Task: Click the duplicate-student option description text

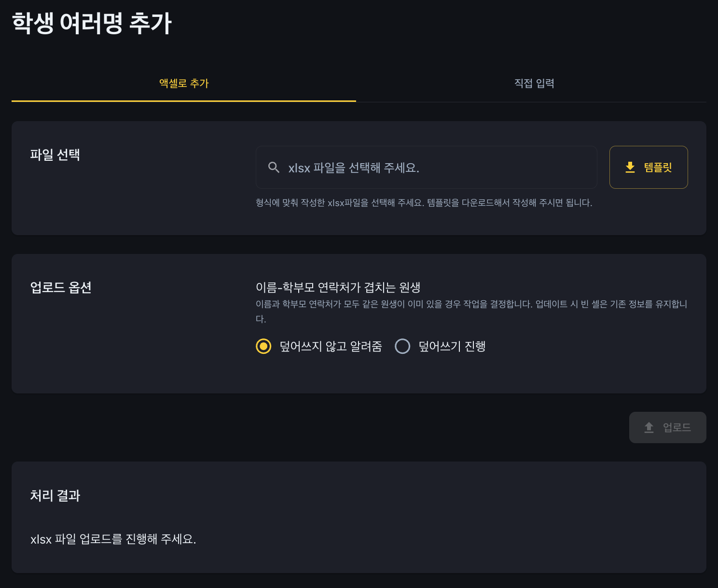Action: [x=471, y=311]
